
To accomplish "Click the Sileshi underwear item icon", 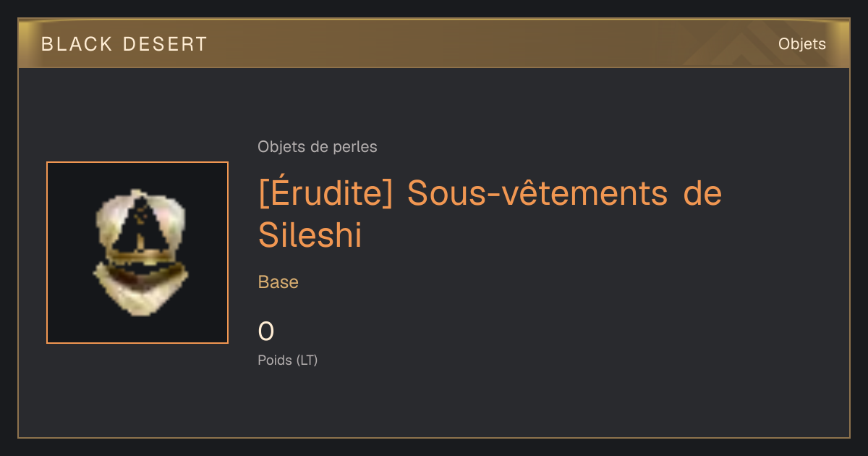I will coord(141,253).
